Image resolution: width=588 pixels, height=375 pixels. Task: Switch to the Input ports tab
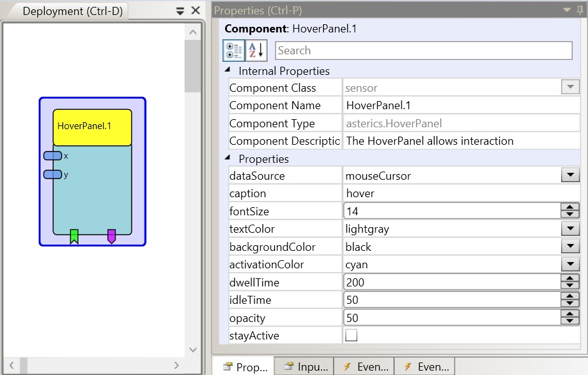[306, 367]
